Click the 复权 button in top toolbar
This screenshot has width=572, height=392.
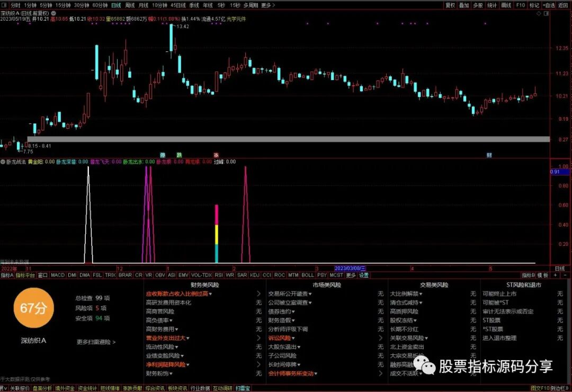coord(450,5)
